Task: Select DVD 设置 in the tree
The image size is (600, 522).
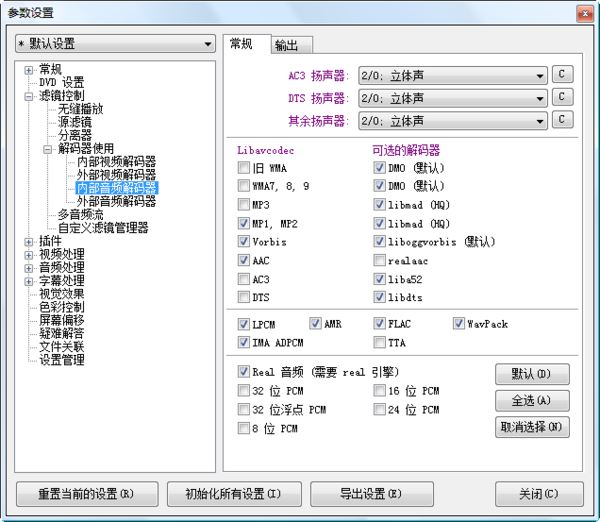Action: (x=61, y=82)
